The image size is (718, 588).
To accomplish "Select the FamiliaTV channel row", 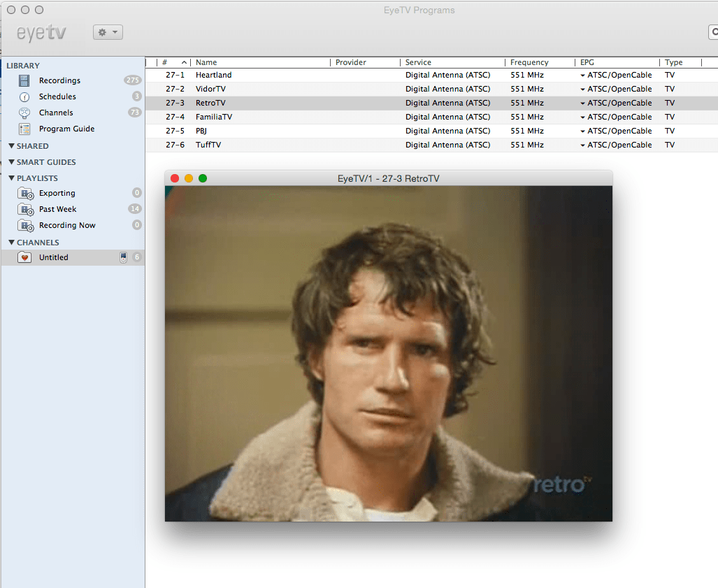I will tap(431, 117).
